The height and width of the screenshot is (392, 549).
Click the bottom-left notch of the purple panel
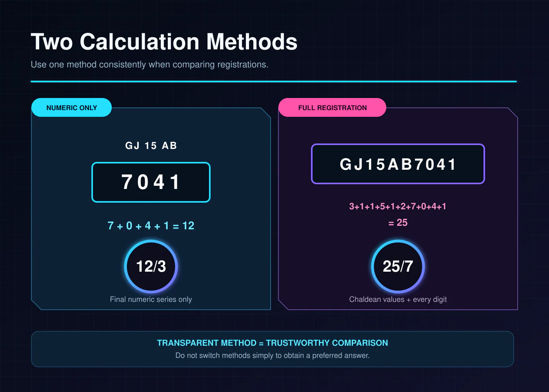coord(283,305)
